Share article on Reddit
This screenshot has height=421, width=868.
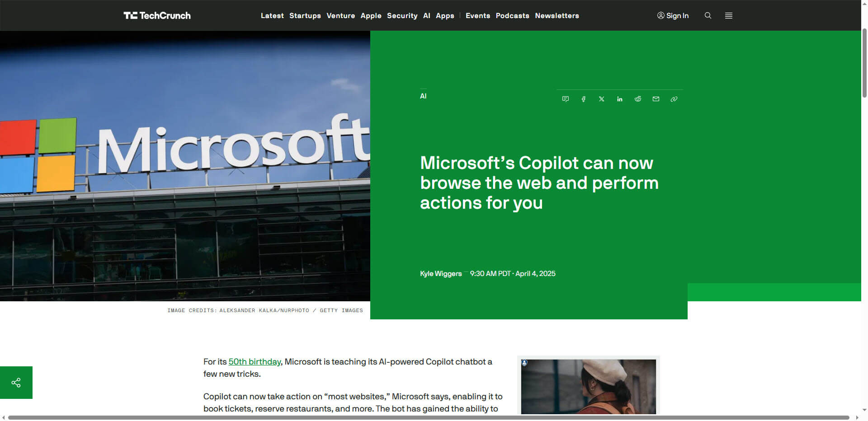point(637,99)
